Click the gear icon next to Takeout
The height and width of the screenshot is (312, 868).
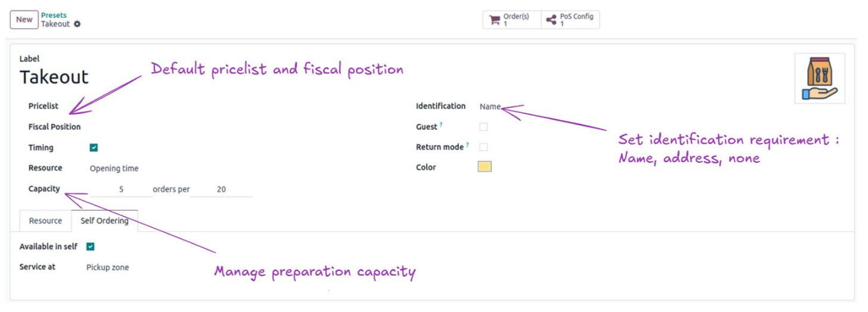pos(77,24)
